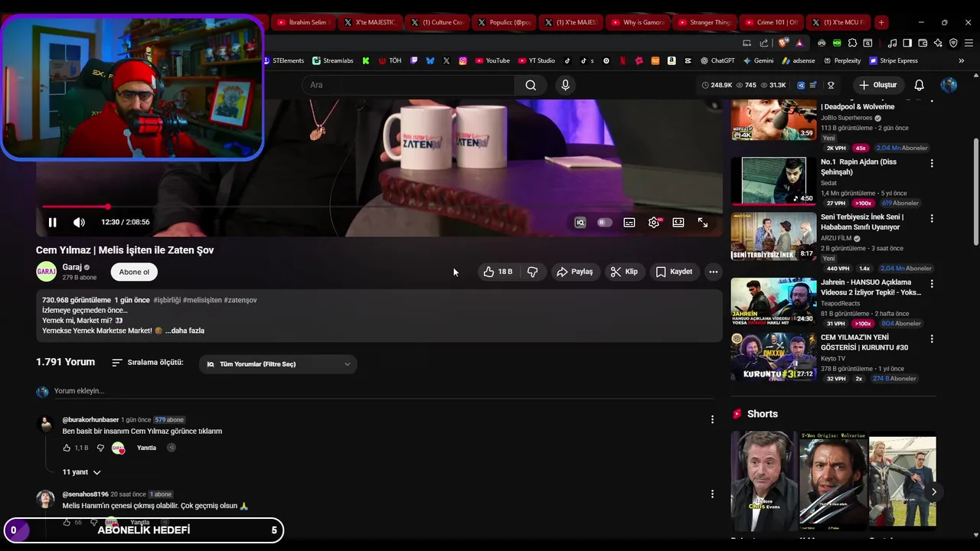Save the video with Kaydet

point(675,272)
